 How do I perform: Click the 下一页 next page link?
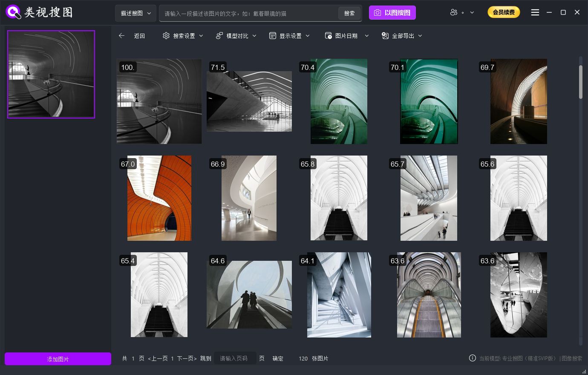[x=187, y=358]
